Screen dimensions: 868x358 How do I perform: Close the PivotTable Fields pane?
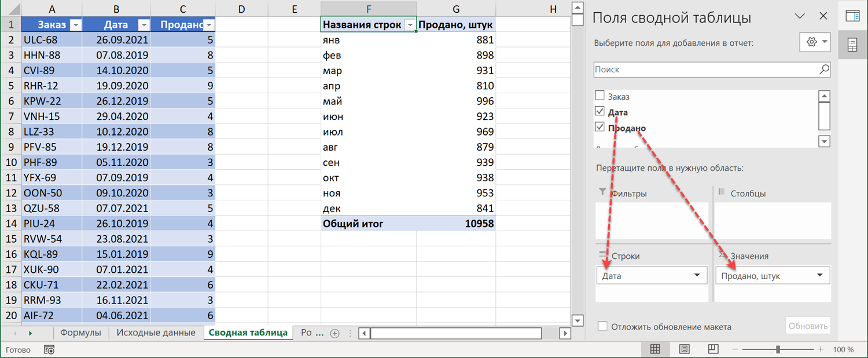(823, 16)
